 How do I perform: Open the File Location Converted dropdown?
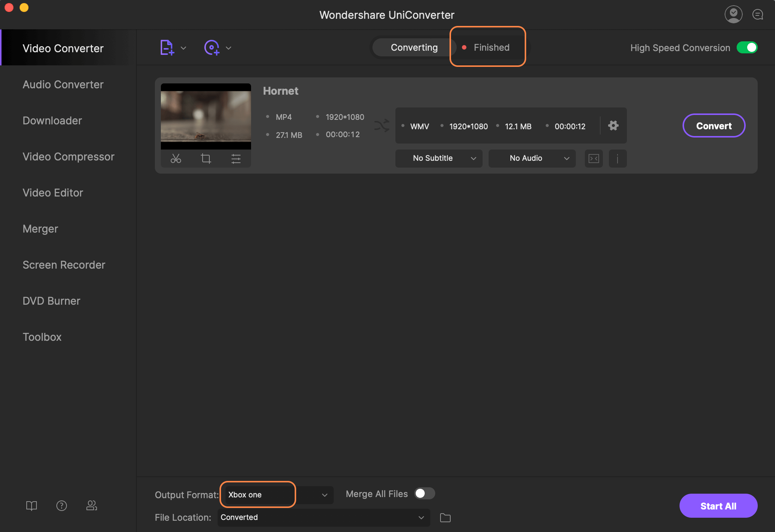pyautogui.click(x=324, y=517)
